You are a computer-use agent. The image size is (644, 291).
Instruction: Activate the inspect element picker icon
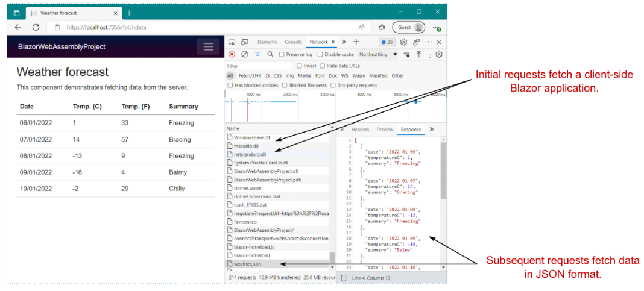tap(232, 42)
